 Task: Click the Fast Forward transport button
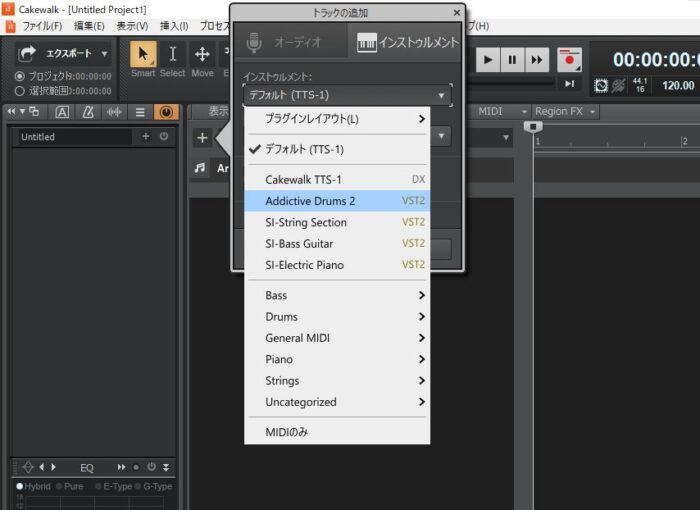coord(537,59)
